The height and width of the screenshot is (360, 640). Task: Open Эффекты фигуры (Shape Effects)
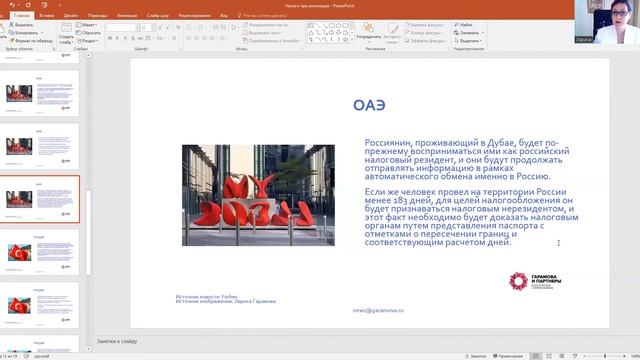(425, 41)
